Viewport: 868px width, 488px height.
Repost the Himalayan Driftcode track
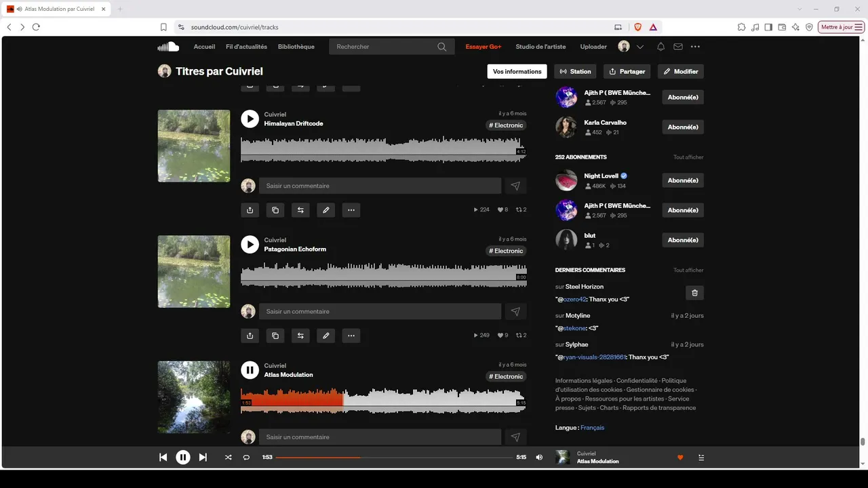point(300,210)
